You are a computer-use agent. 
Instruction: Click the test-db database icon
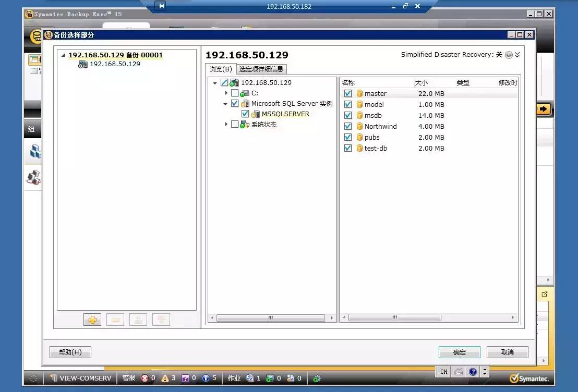[359, 148]
